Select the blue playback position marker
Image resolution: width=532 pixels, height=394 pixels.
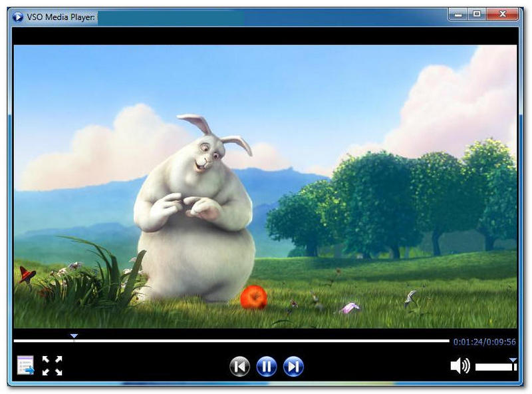click(x=74, y=336)
